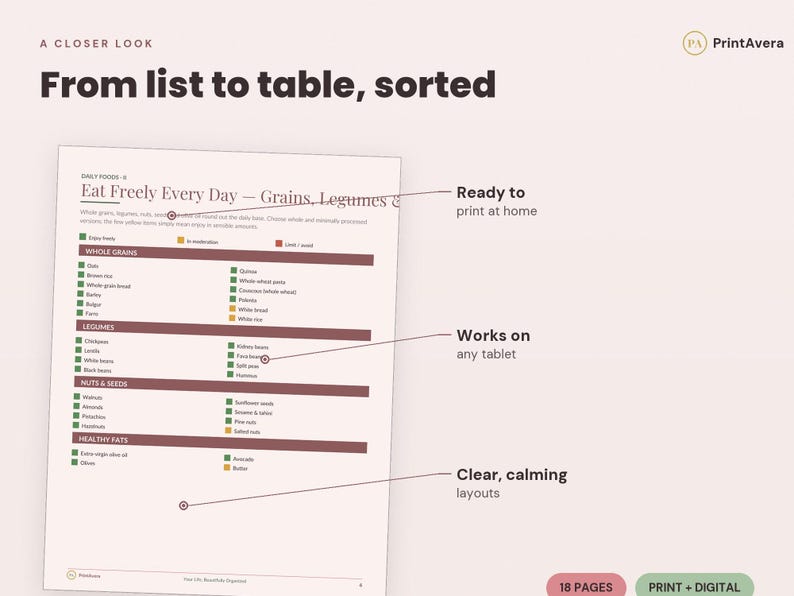Image resolution: width=794 pixels, height=596 pixels.
Task: Click the 'Pine nuts' list item
Action: pyautogui.click(x=241, y=421)
